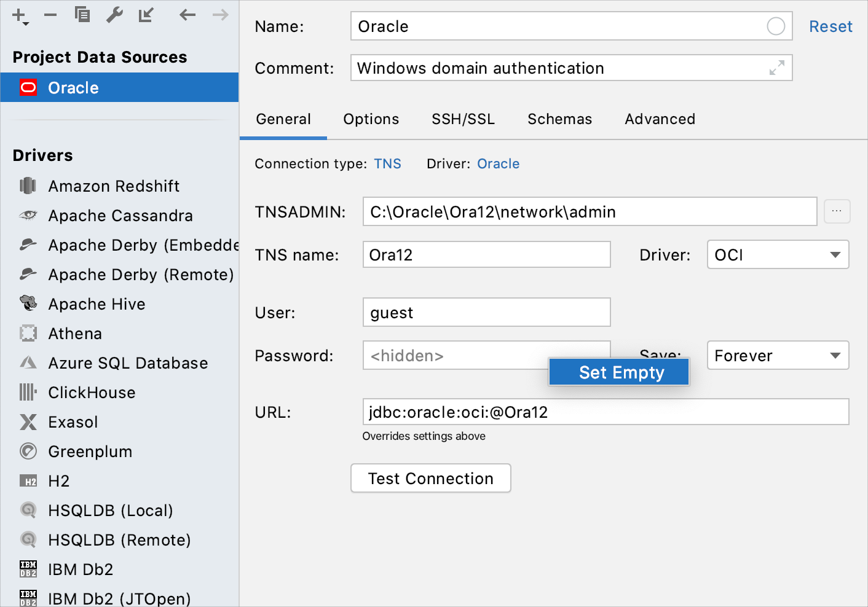The width and height of the screenshot is (868, 607).
Task: Go back with the left arrow icon
Action: 187,14
